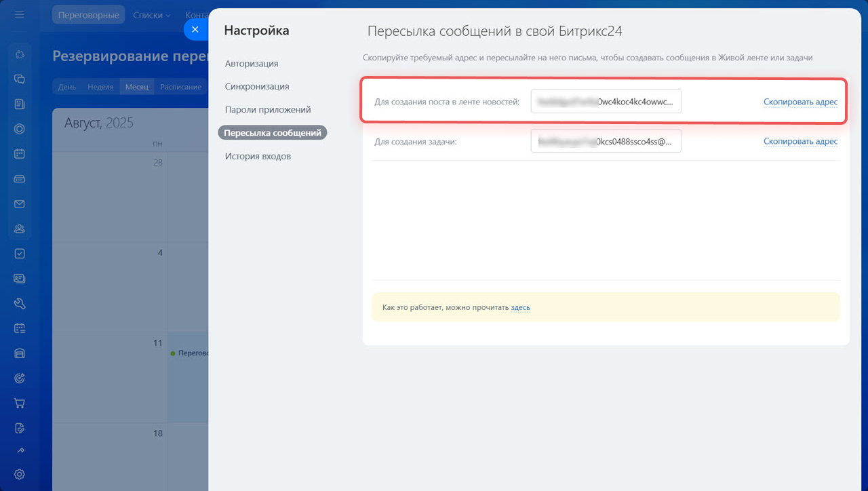The width and height of the screenshot is (868, 491).
Task: Switch the calendar to Неделя view
Action: (x=100, y=87)
